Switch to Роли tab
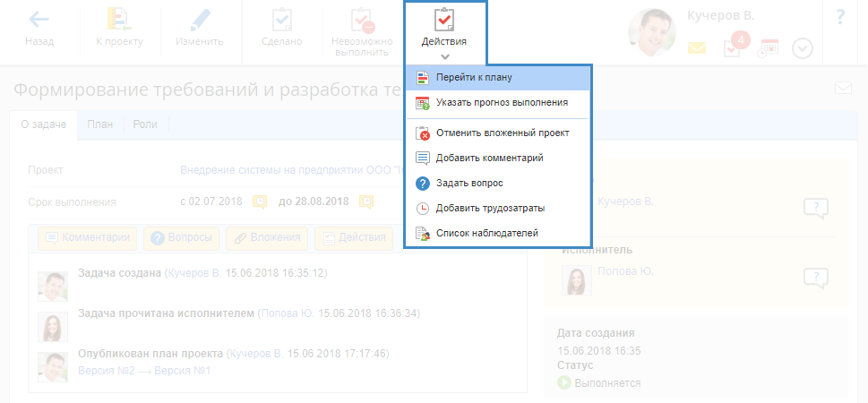Viewport: 868px width, 403px height. point(145,124)
